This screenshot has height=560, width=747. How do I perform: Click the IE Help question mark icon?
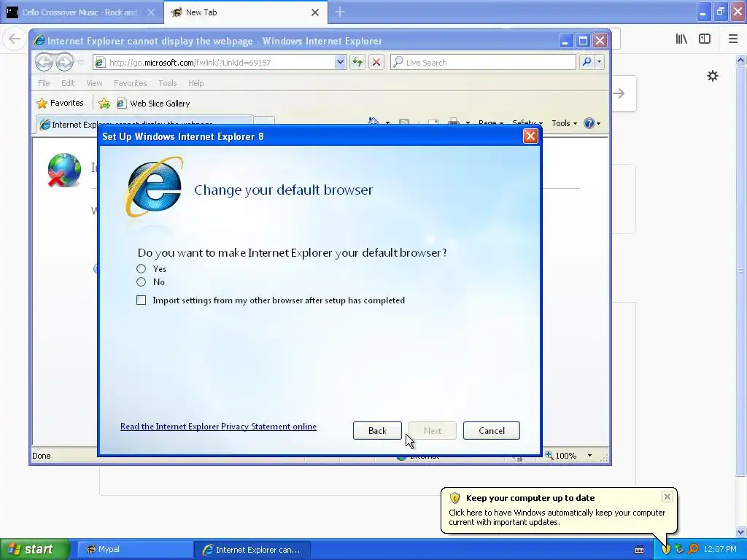pyautogui.click(x=589, y=123)
